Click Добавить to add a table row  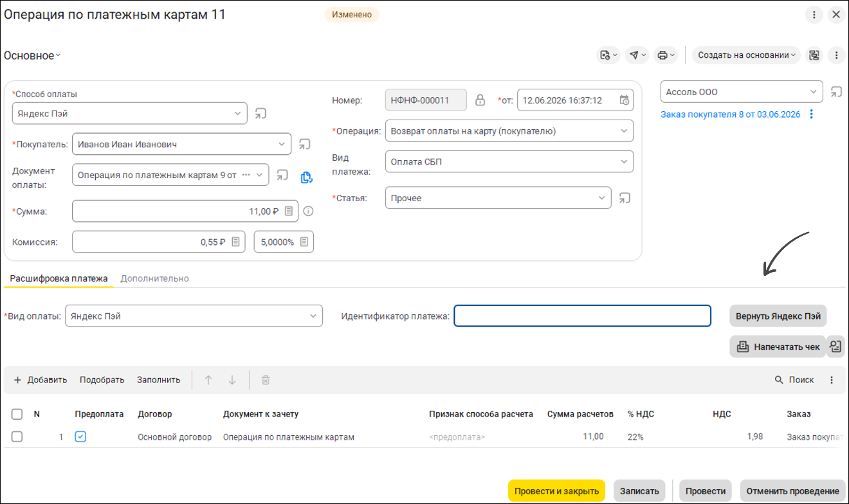(41, 380)
